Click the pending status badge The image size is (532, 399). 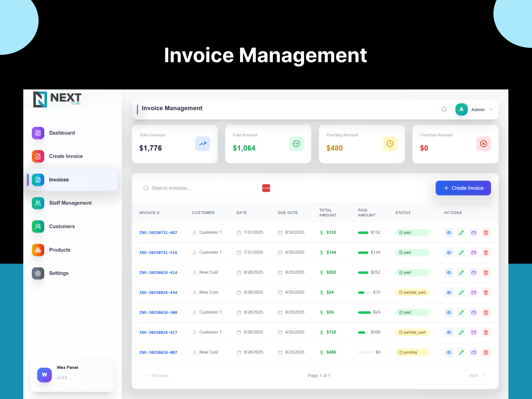[x=412, y=352]
